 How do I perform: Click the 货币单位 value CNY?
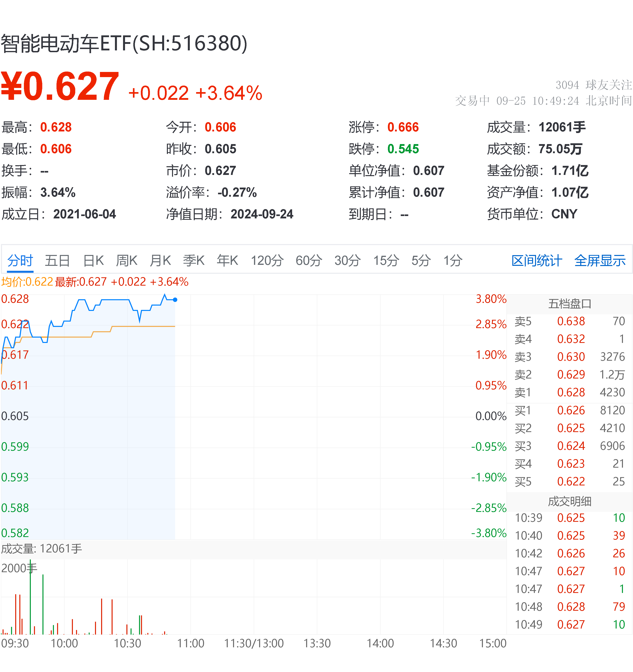564,214
